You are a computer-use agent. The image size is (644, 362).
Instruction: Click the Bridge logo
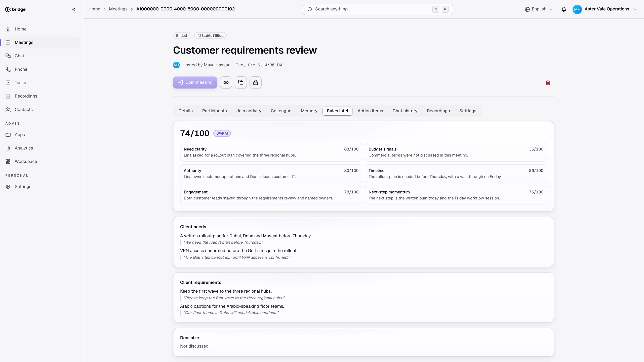click(x=15, y=9)
